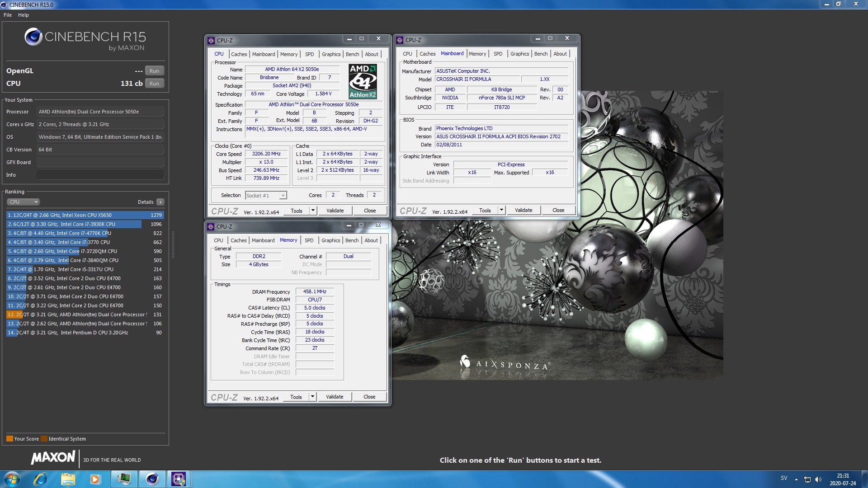The image size is (868, 488).
Task: Click the Identical System legend swatch
Action: pos(44,439)
